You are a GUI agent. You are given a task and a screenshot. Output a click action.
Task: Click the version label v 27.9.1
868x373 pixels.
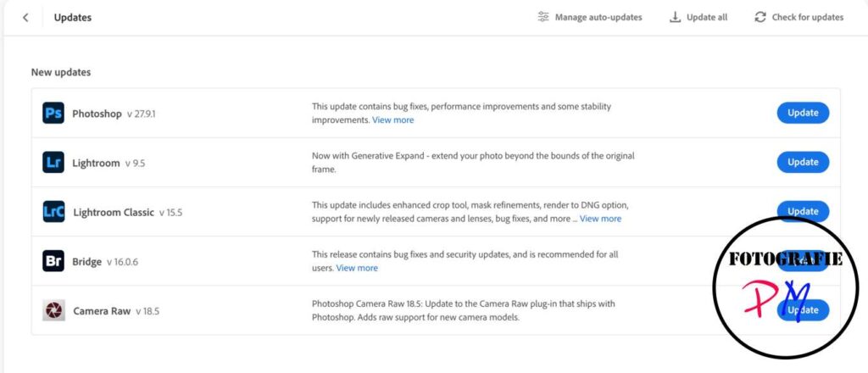(142, 114)
